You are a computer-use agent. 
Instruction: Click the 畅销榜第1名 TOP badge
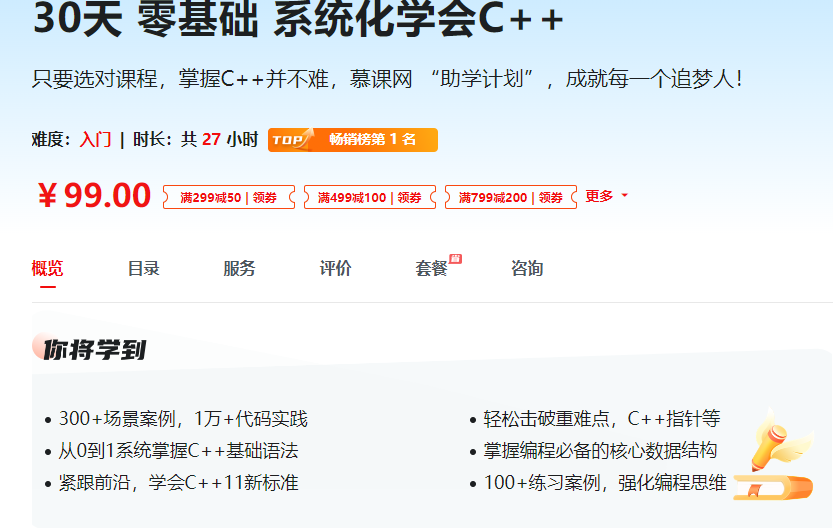point(353,140)
